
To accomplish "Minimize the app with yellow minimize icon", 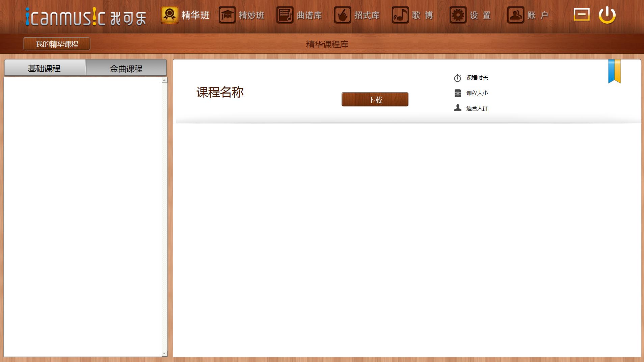I will [582, 15].
